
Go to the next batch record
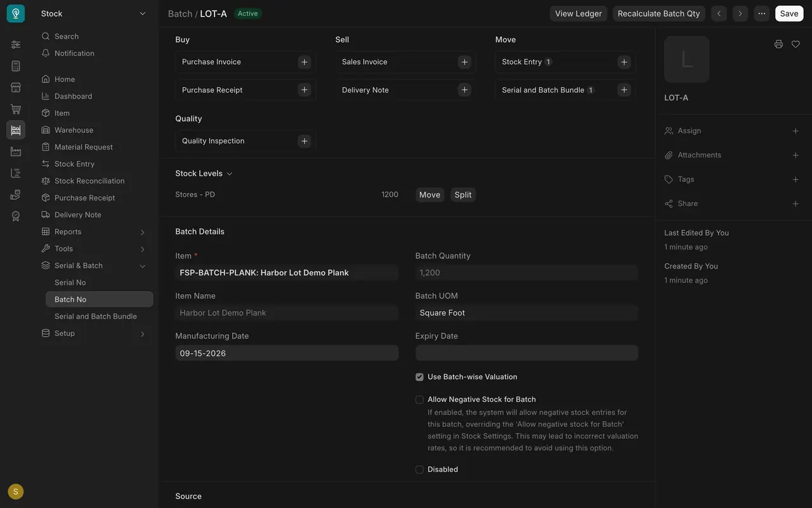(740, 13)
